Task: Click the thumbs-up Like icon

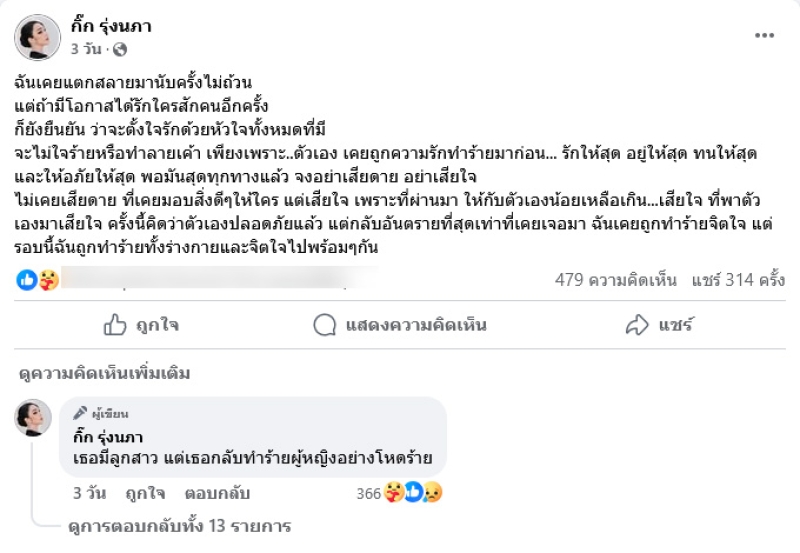Action: pos(115,324)
